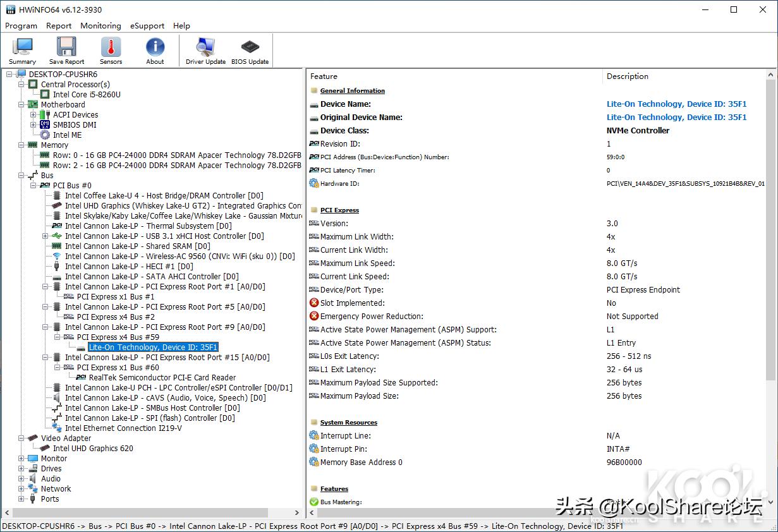778x532 pixels.
Task: Open the Monitoring menu
Action: [100, 26]
